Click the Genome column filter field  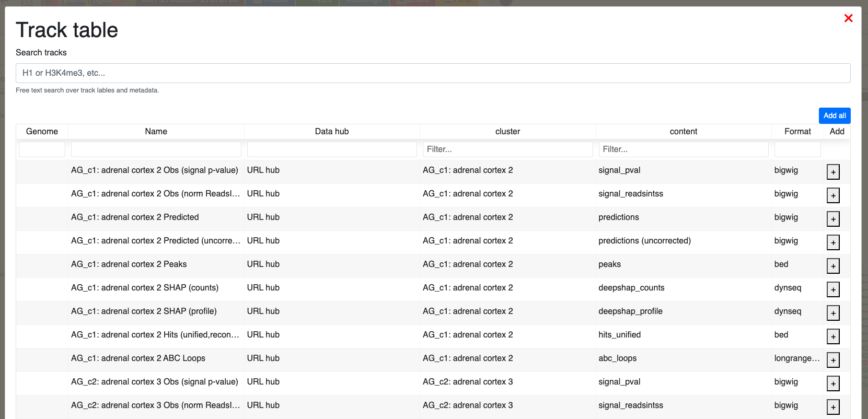pos(42,149)
